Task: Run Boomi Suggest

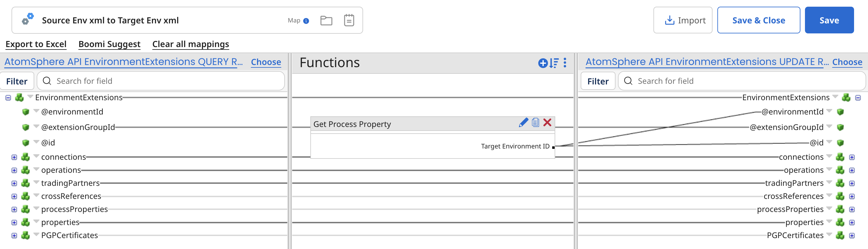Action: 109,44
